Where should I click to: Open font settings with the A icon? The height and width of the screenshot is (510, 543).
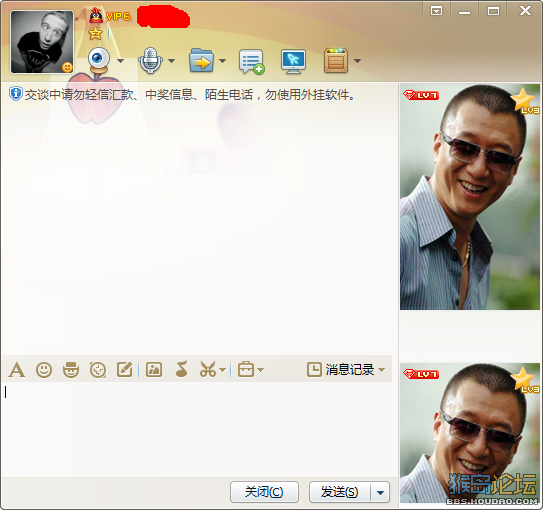click(17, 370)
